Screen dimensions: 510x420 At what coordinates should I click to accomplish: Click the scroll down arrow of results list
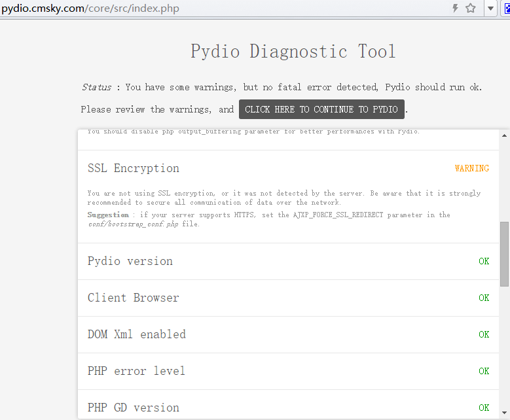click(505, 413)
